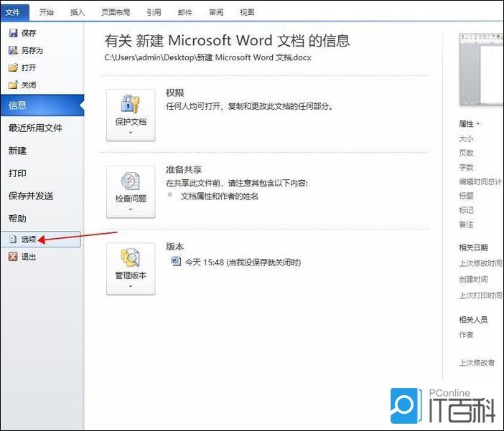Click the Manage Versions magnifier icon

130,257
